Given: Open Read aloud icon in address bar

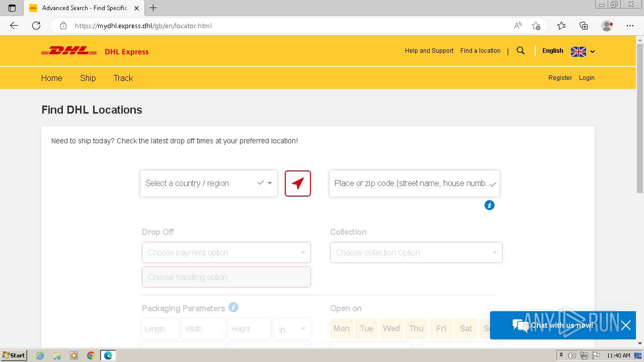Looking at the screenshot, I should coord(518,26).
